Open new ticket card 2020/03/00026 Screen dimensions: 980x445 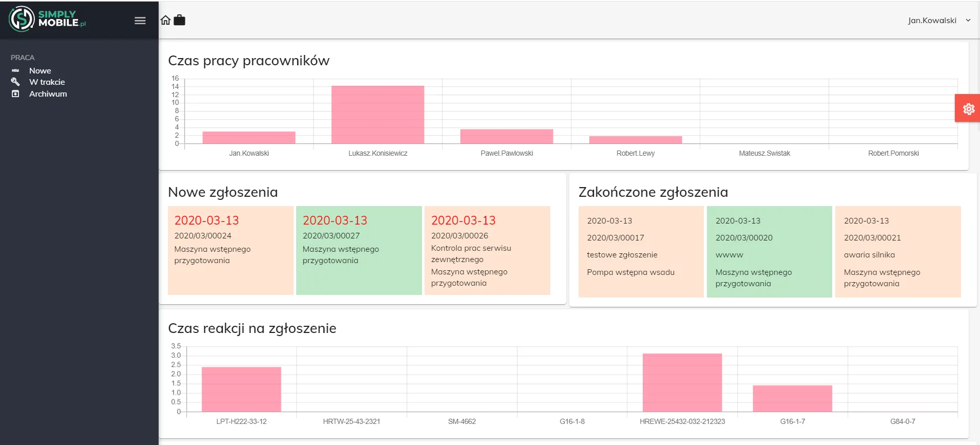point(487,250)
